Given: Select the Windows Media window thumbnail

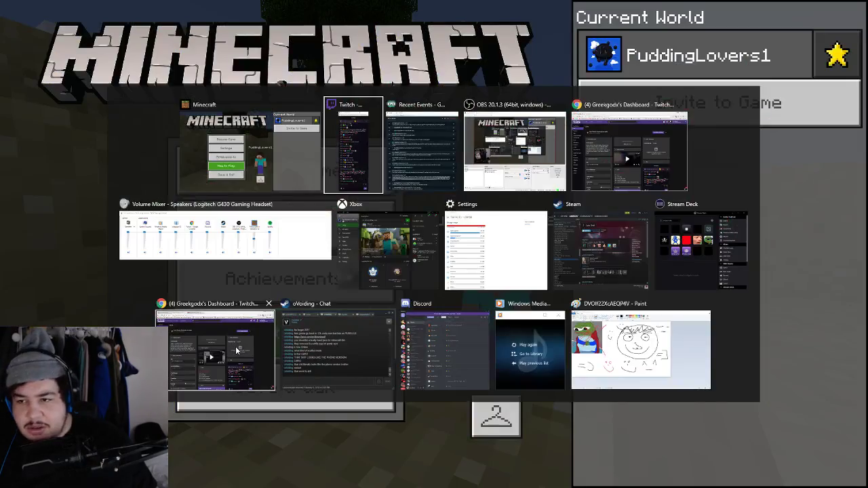Looking at the screenshot, I should pyautogui.click(x=530, y=350).
